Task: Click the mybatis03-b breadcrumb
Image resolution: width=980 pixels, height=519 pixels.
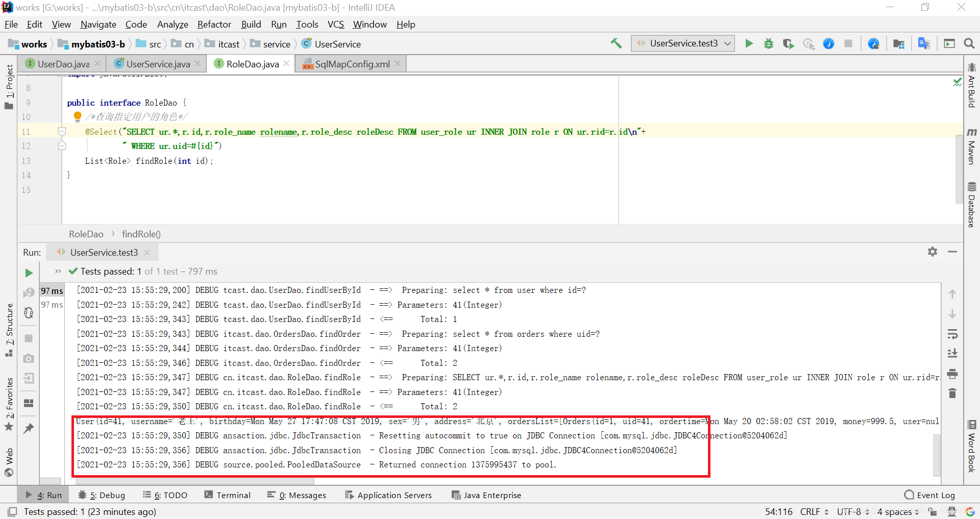Action: pyautogui.click(x=91, y=44)
